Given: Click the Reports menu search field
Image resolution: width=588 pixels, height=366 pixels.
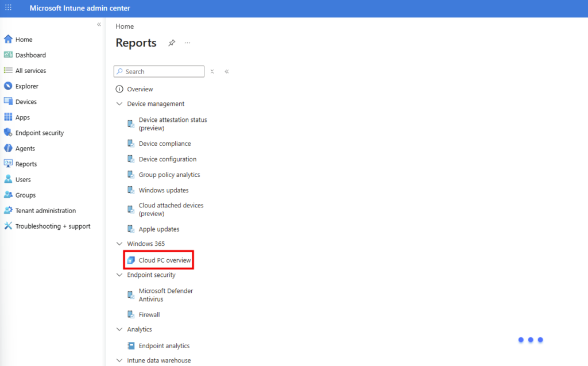Looking at the screenshot, I should (x=163, y=72).
